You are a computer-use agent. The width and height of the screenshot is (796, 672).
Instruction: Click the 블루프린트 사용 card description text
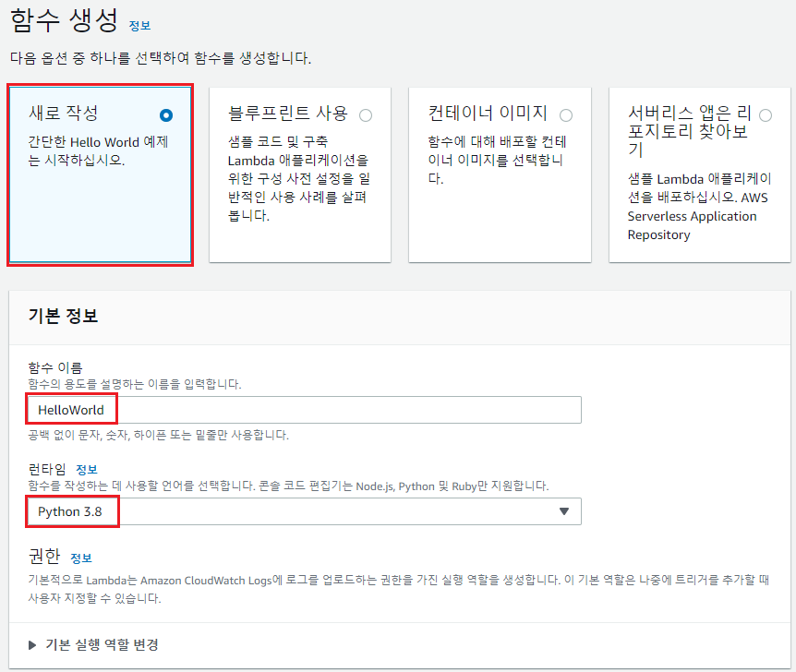click(298, 178)
